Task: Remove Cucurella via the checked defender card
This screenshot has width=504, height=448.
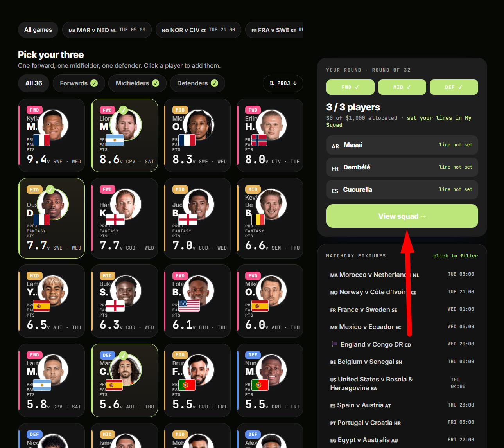Action: click(x=123, y=355)
